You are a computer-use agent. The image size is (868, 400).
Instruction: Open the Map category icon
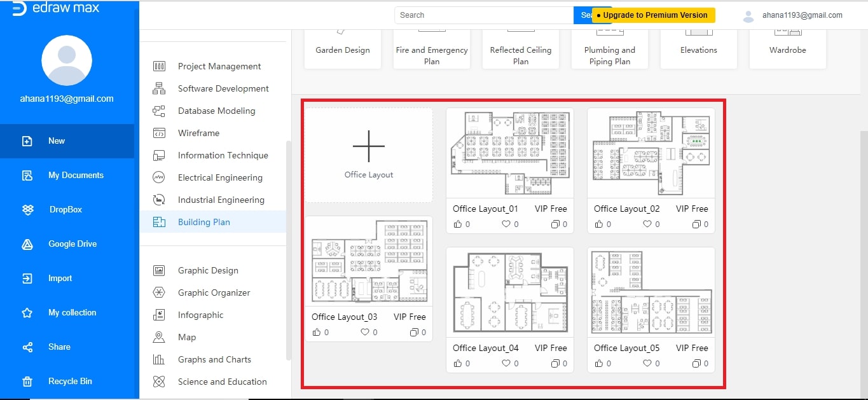(x=158, y=337)
